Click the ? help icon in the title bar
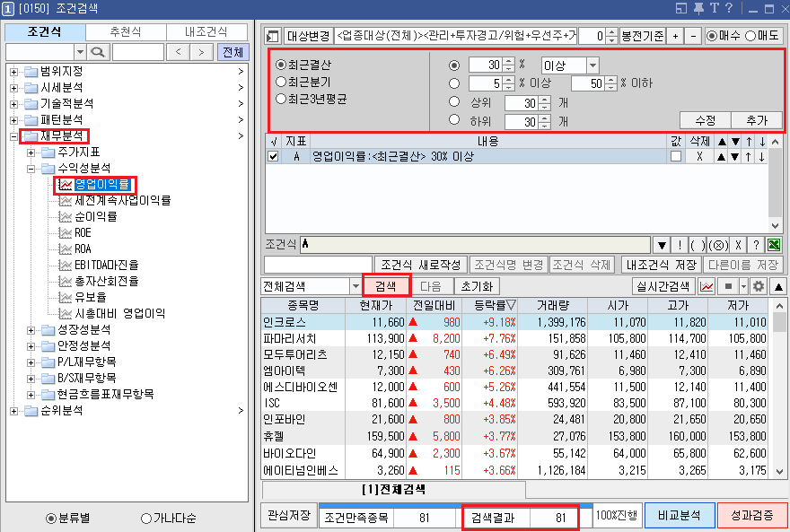 click(730, 8)
